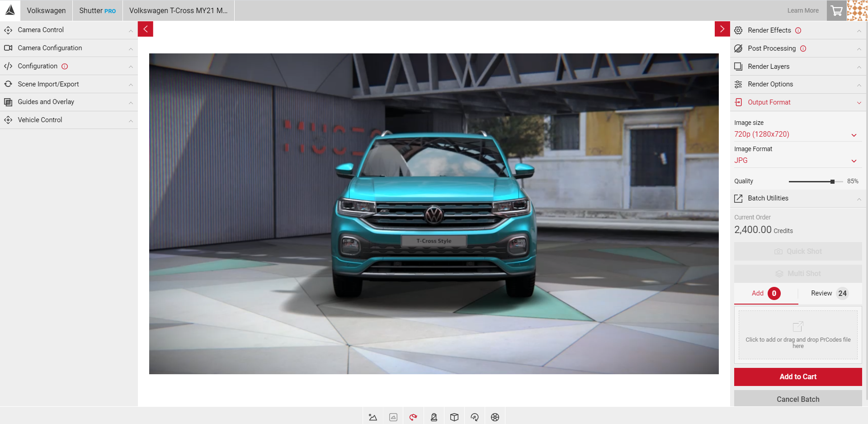Switch to the Volkswagen tab
Screen dimensions: 868x424
[x=46, y=10]
